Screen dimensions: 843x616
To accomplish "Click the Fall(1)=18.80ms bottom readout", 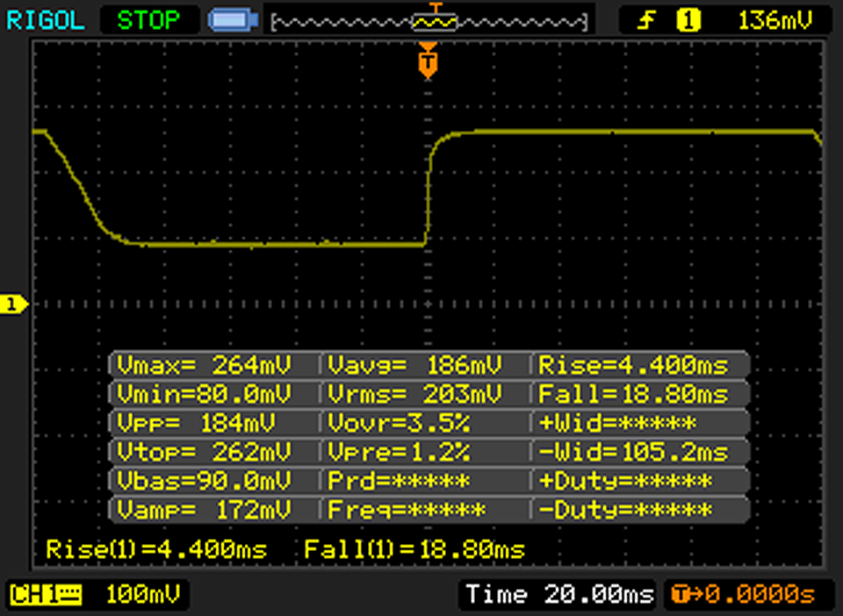I will [x=414, y=550].
